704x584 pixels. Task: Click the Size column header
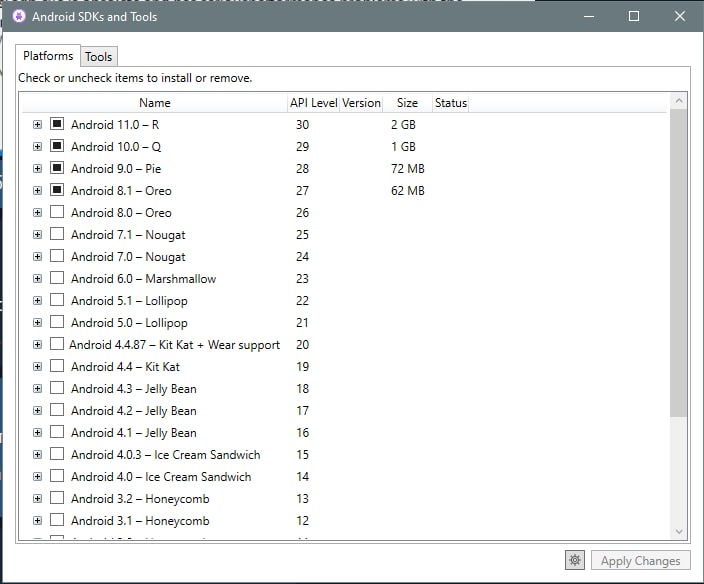coord(407,103)
